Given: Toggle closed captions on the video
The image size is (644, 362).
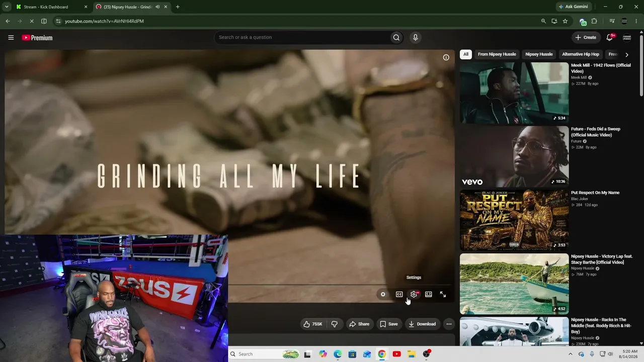Looking at the screenshot, I should coord(399,294).
